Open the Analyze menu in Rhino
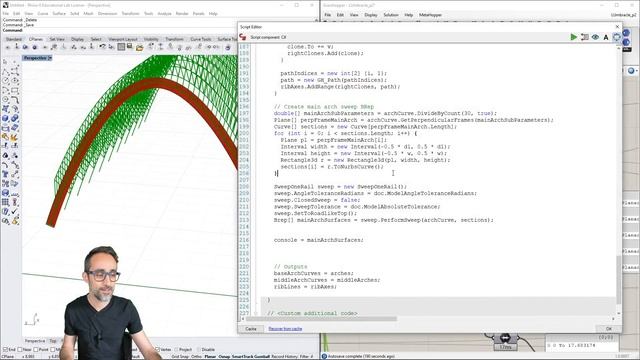The image size is (640, 360). (164, 13)
